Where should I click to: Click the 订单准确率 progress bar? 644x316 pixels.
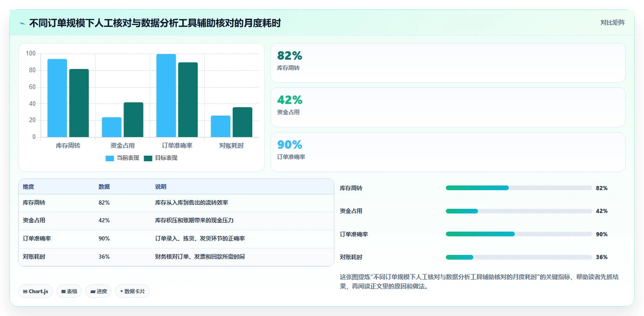click(x=519, y=234)
